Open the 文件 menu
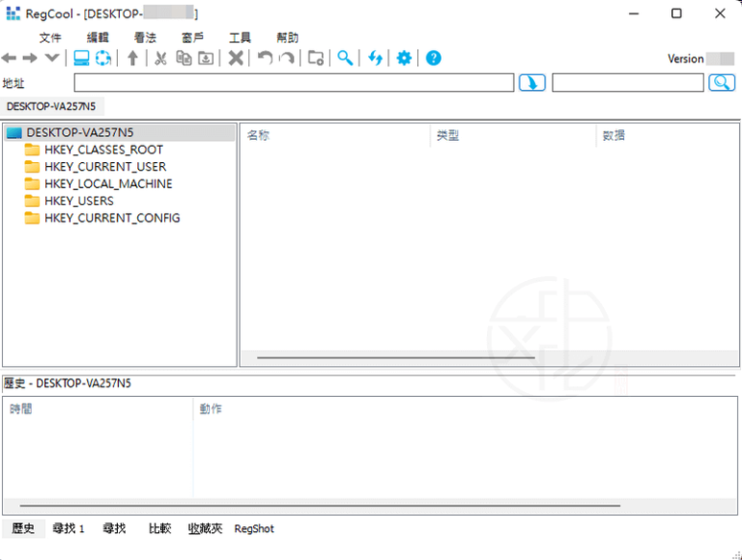Viewport: 742px width, 560px height. click(50, 38)
